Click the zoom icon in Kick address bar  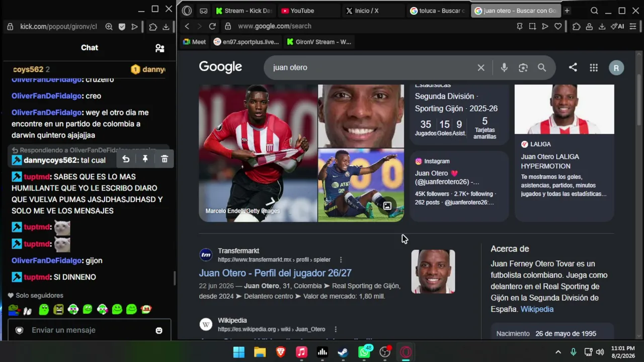click(x=109, y=27)
